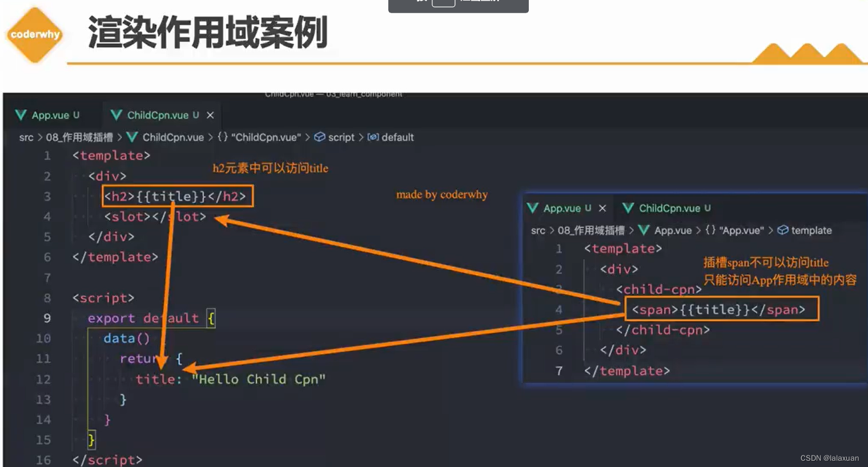Screen dimensions: 868x467
Task: Click opening <div> tag in left editor
Action: 107,176
